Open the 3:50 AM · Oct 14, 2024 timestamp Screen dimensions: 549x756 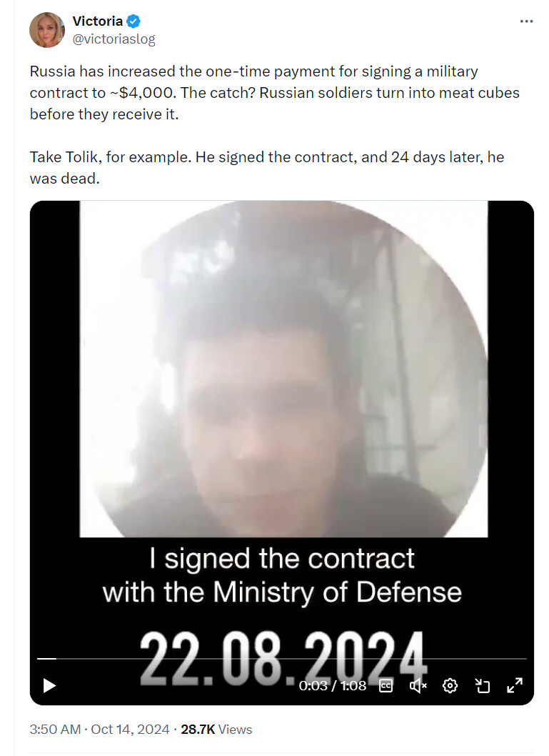coord(99,729)
